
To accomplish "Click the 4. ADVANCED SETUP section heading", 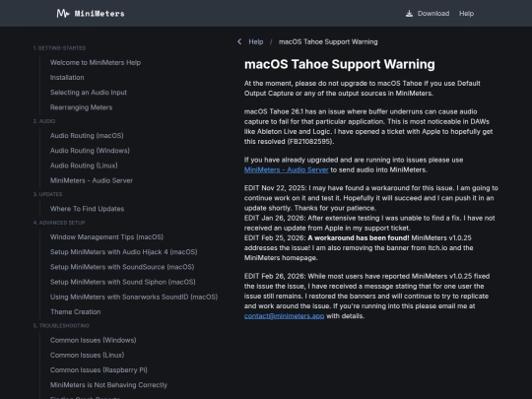I will click(x=59, y=223).
